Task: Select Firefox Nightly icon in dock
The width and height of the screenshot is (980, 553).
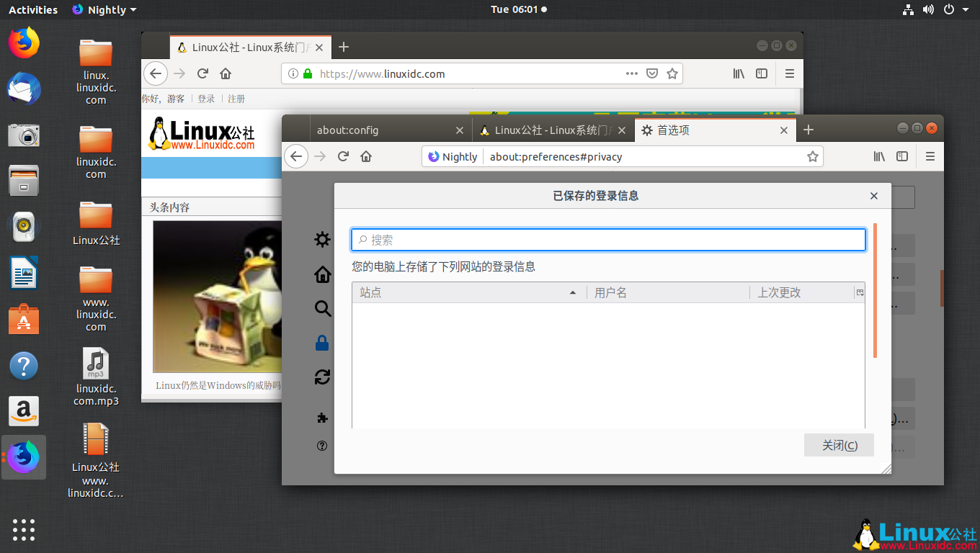Action: 24,457
